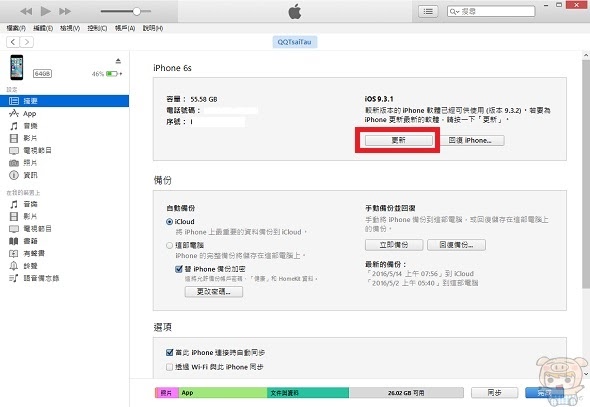Open the 控制(C) menu
Image resolution: width=590 pixels, height=407 pixels.
pos(97,28)
